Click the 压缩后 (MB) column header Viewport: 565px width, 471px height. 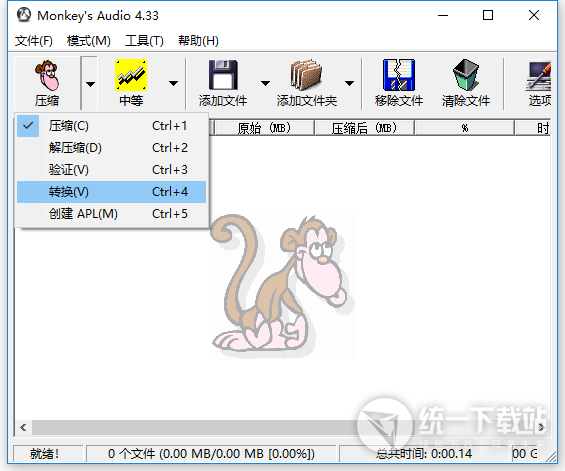click(364, 128)
